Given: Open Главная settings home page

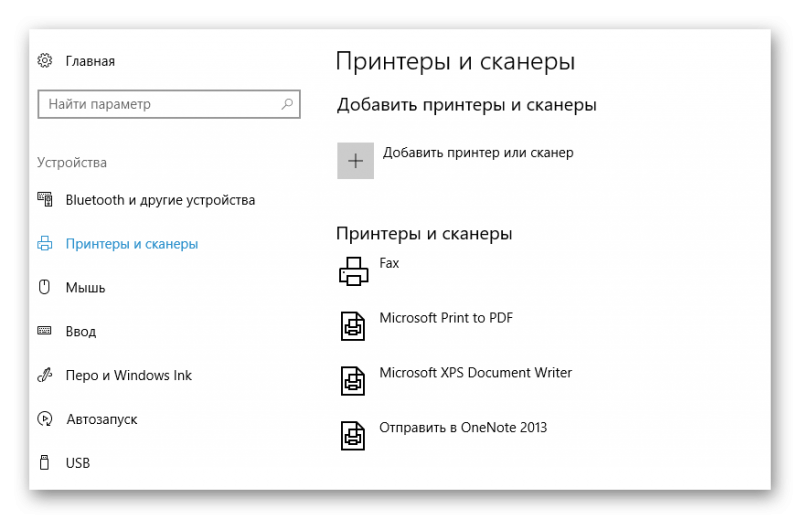Looking at the screenshot, I should (90, 61).
